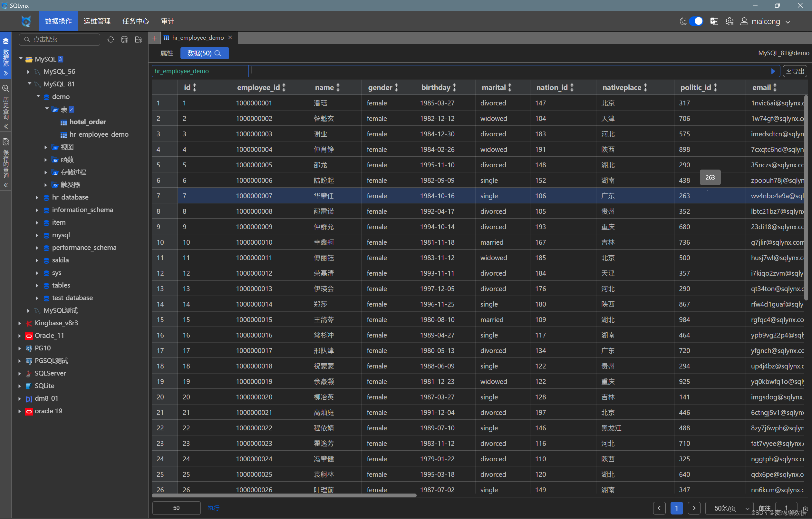Switch to the 属性 tab
The height and width of the screenshot is (519, 812).
point(167,53)
